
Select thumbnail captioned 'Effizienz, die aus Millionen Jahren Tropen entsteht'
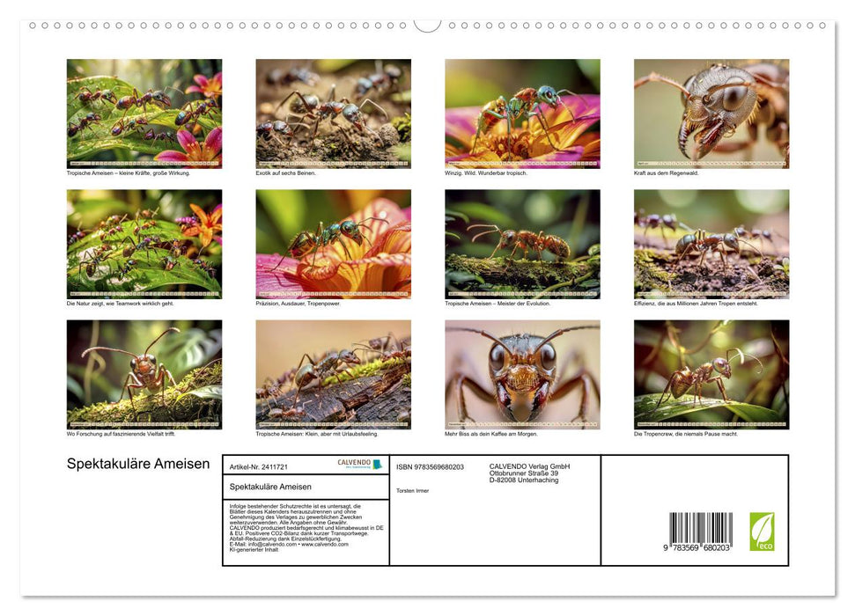tap(711, 245)
